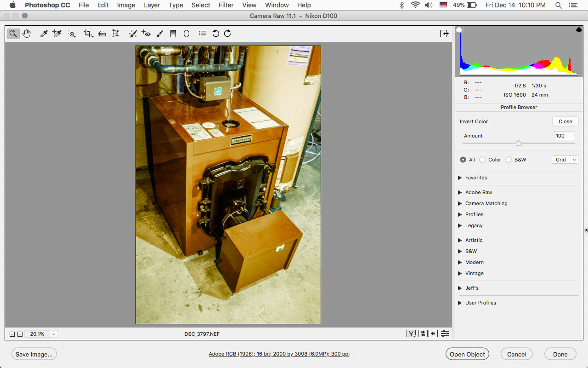This screenshot has width=588, height=368.
Task: Rotate image counterclockwise
Action: tap(216, 34)
